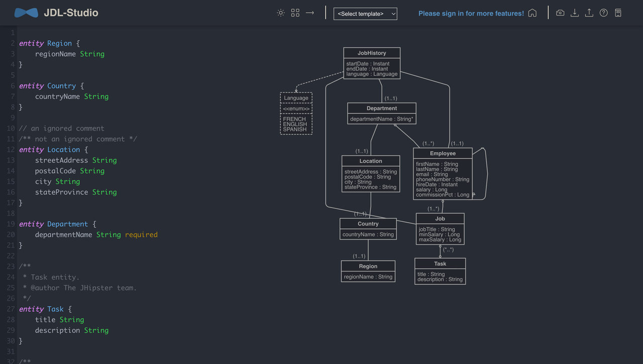Click the download icon
The image size is (643, 364).
coord(575,13)
